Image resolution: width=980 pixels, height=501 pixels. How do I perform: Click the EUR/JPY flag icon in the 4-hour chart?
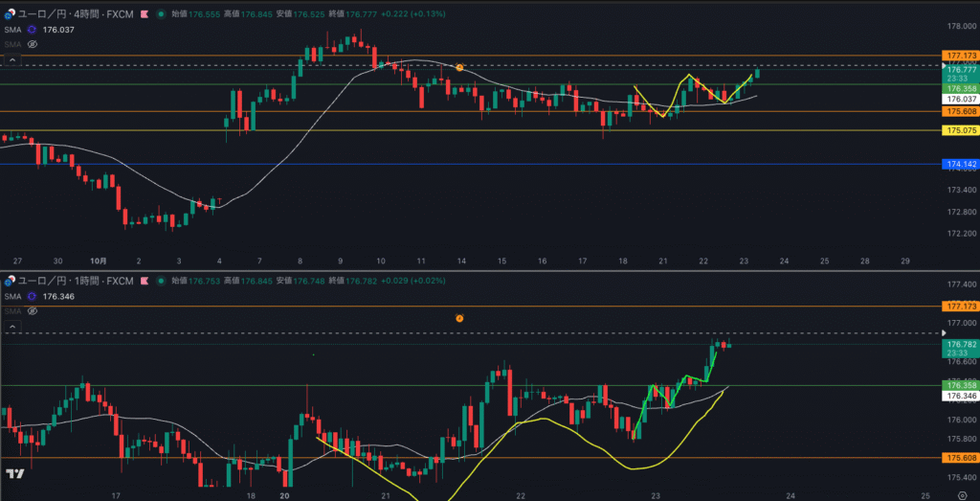pos(10,14)
